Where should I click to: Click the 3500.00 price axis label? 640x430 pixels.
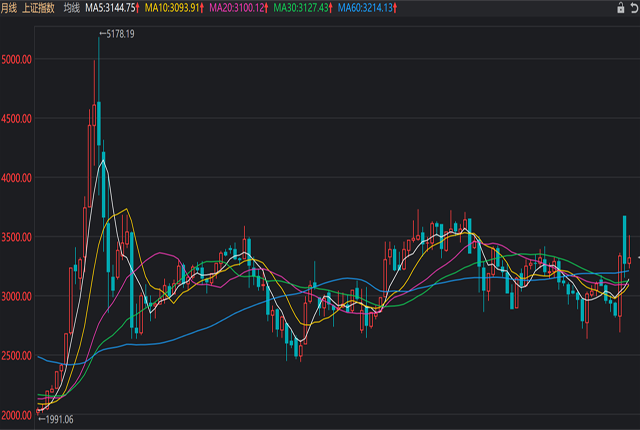point(16,237)
